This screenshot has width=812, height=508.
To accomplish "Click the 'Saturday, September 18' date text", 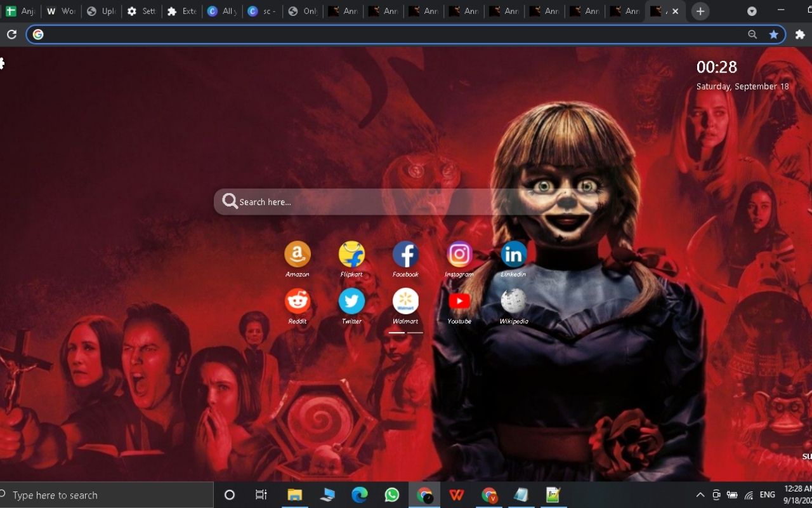I will (x=743, y=86).
